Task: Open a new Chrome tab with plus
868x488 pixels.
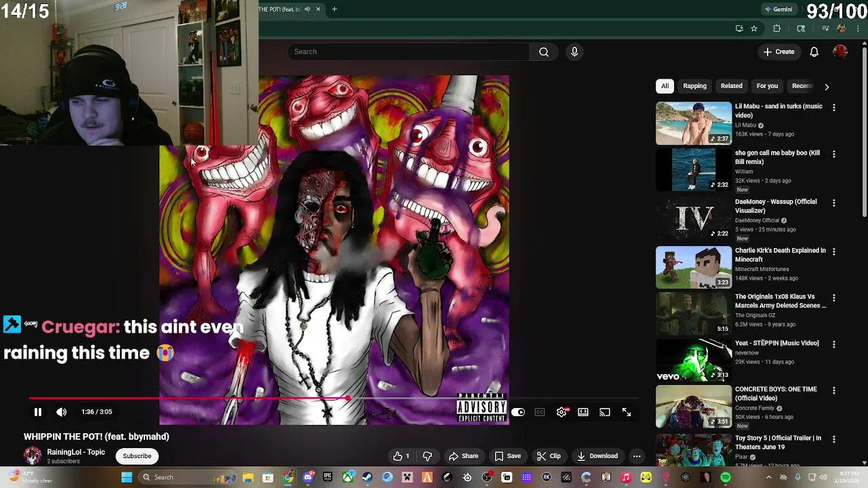Action: (334, 9)
